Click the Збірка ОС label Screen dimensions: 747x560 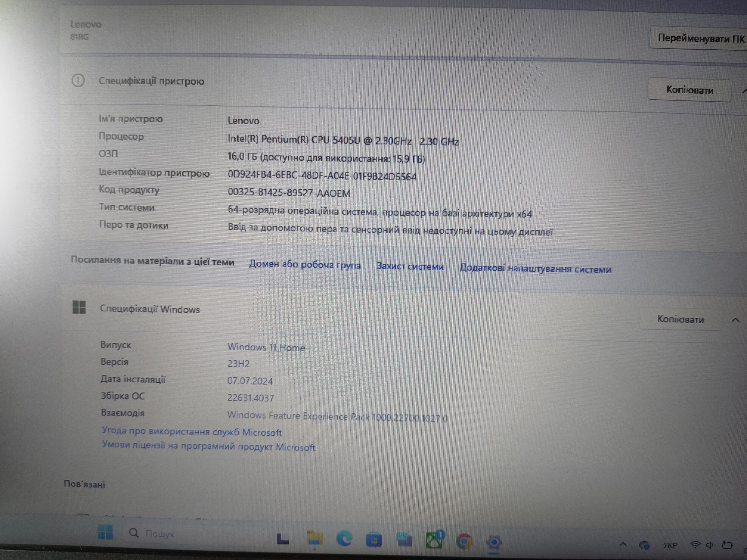coord(123,396)
